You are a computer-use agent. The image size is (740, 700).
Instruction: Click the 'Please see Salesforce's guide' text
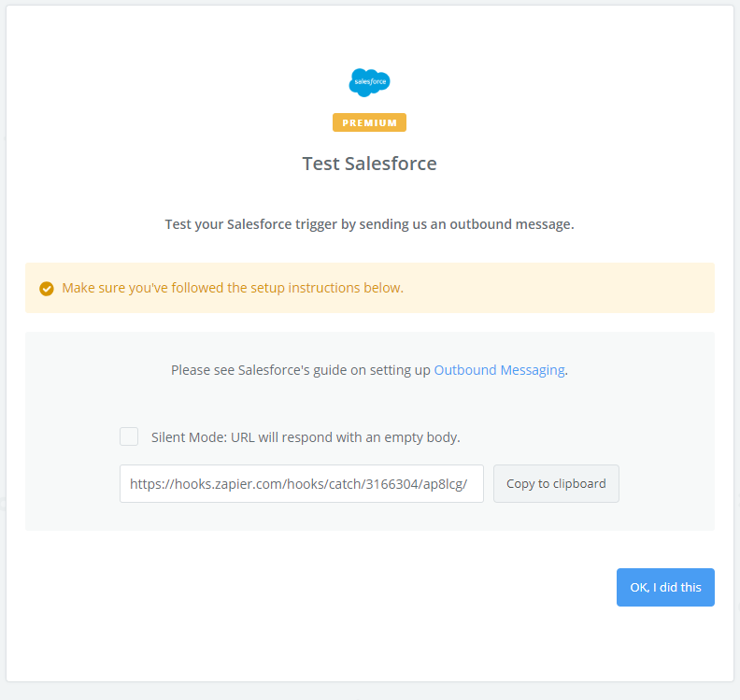(x=369, y=370)
